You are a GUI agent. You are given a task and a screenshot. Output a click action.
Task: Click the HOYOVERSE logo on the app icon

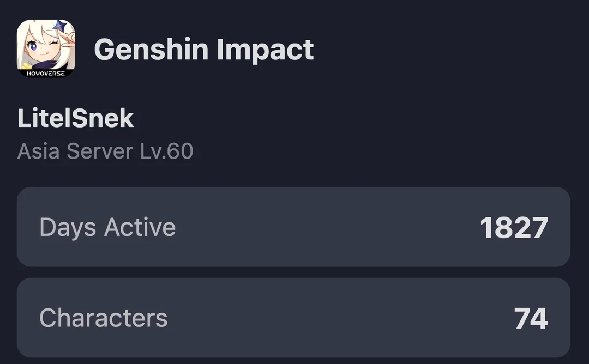coord(46,73)
